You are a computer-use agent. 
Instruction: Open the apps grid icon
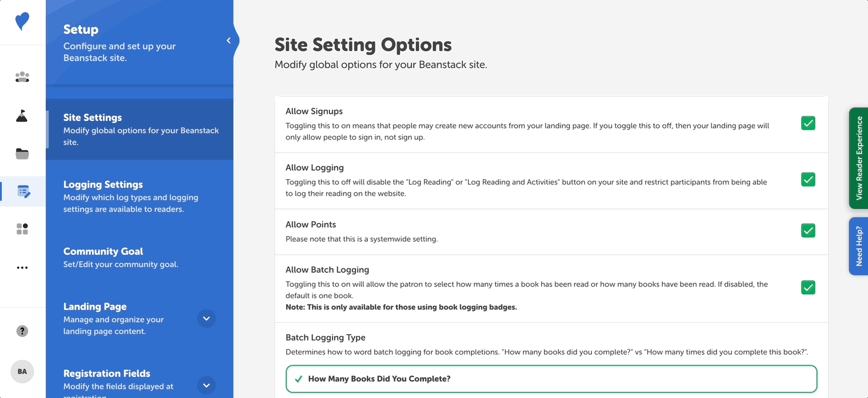pyautogui.click(x=22, y=229)
